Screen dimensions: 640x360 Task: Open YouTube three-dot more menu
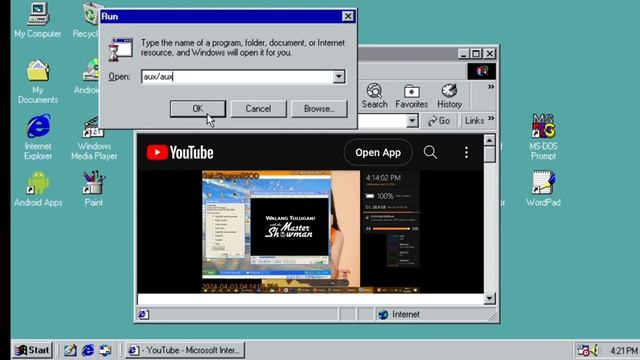coord(466,152)
